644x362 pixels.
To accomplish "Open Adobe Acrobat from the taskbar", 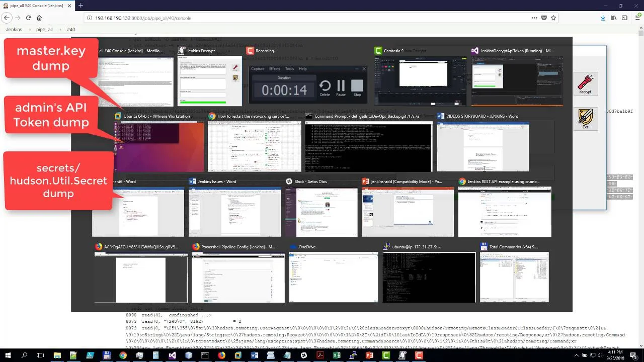I will [x=320, y=355].
